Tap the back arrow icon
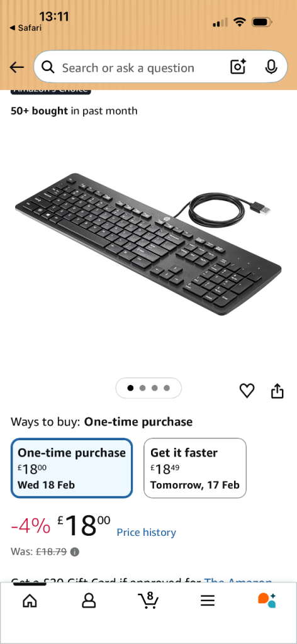This screenshot has width=297, height=644. click(17, 67)
